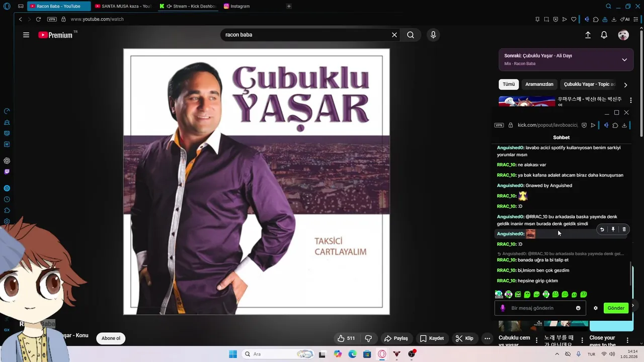Image resolution: width=644 pixels, height=362 pixels.
Task: Switch to the SANTA MUSA kaza tab
Action: pyautogui.click(x=123, y=6)
